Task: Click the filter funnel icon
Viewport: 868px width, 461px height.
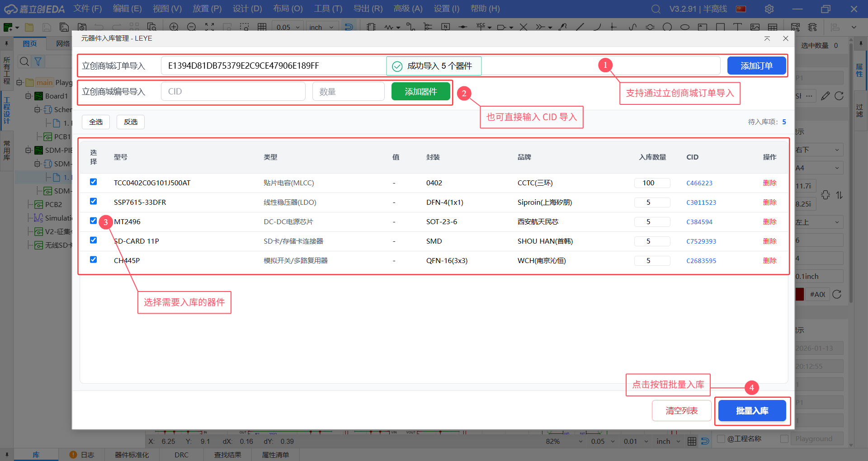Action: (x=38, y=61)
